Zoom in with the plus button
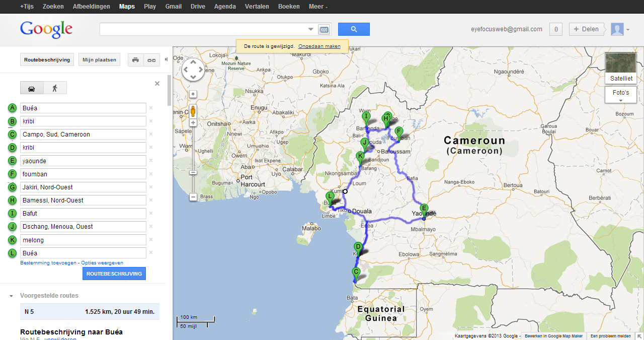The width and height of the screenshot is (644, 340). click(193, 122)
